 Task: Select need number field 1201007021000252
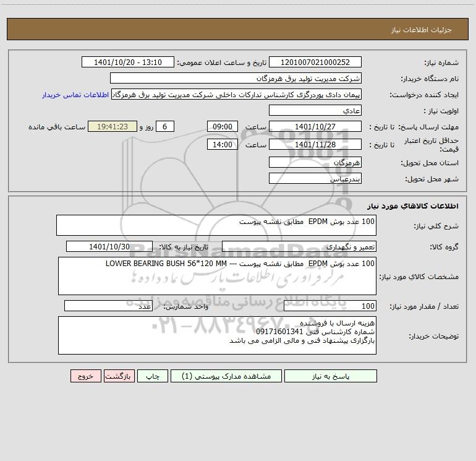pyautogui.click(x=315, y=62)
